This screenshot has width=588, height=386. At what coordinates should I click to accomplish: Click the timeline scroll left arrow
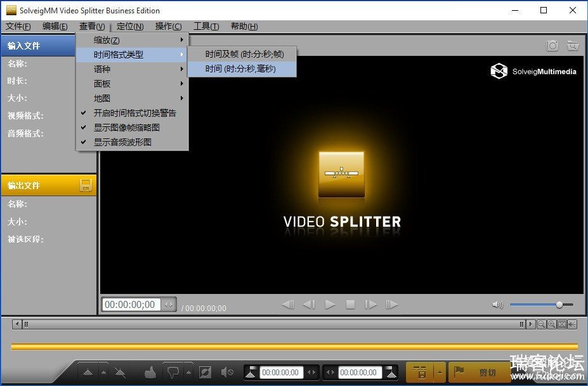[16, 324]
